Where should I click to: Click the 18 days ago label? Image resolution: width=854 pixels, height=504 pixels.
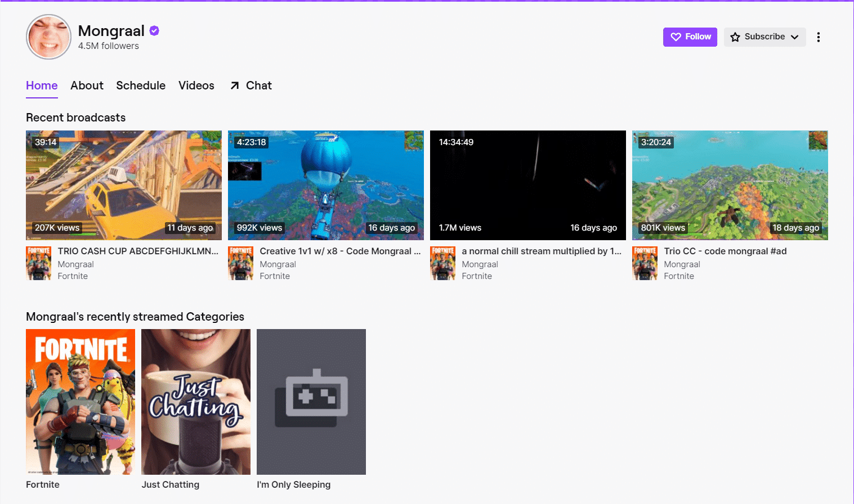[796, 228]
